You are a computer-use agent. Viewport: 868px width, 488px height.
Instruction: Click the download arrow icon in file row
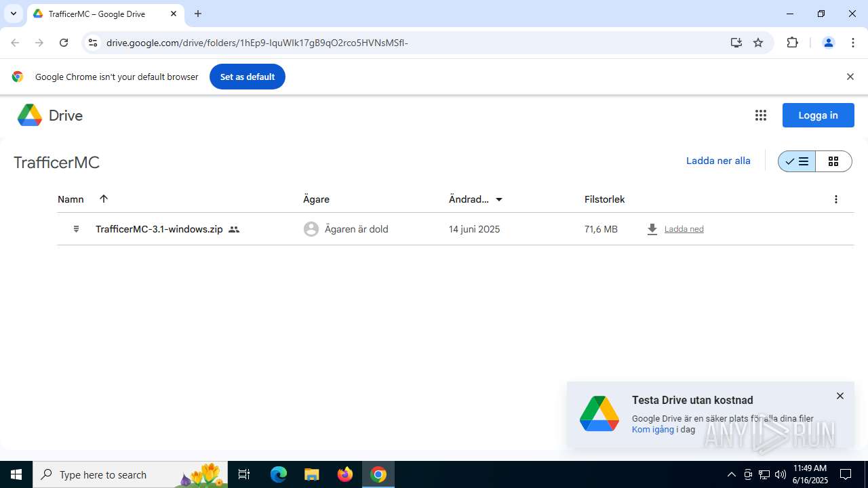tap(652, 229)
